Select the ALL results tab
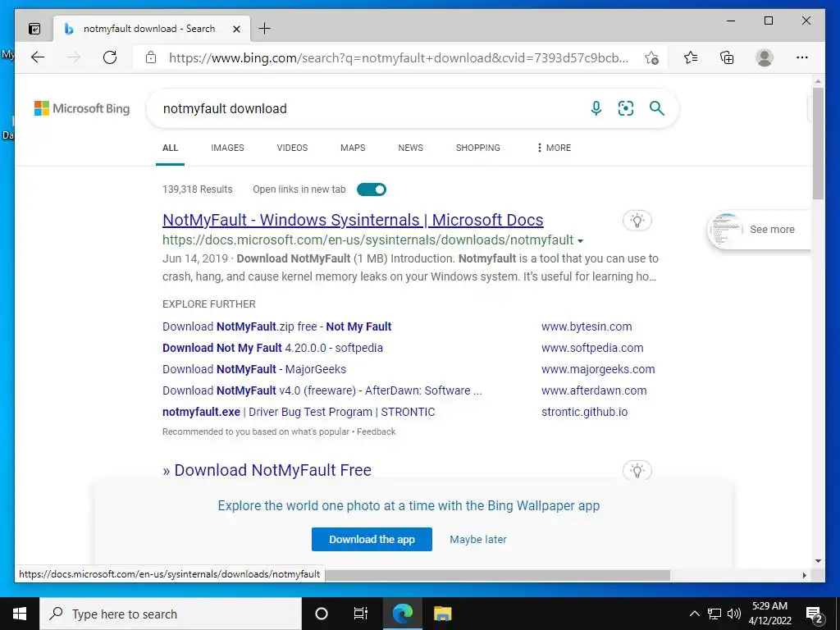Screen dimensions: 840x630 point(171,148)
